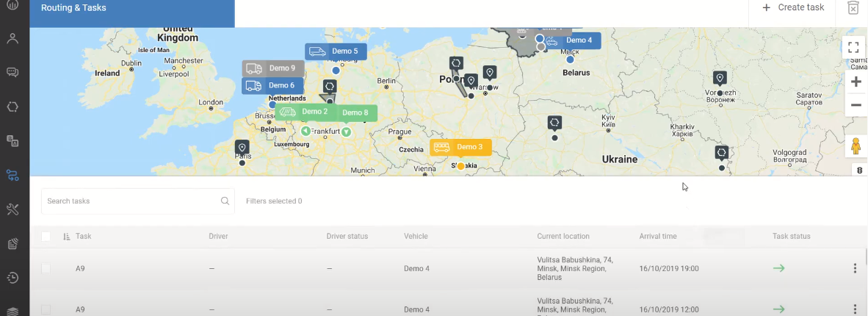Zoom out on the map
Screen dimensions: 868x316
(856, 105)
